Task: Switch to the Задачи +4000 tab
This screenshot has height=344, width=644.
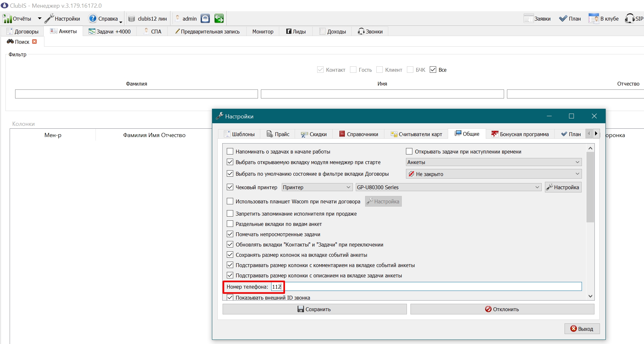Action: [x=109, y=32]
